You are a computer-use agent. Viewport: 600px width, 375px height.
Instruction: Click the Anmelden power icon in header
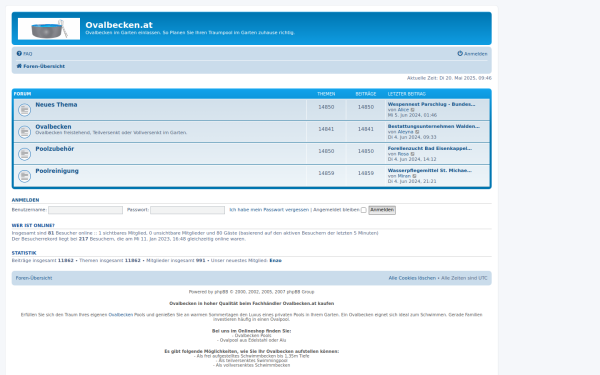pyautogui.click(x=460, y=54)
